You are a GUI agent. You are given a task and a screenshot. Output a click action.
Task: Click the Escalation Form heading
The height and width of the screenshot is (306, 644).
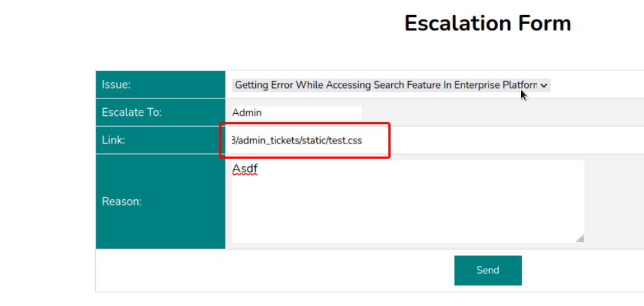tap(487, 23)
